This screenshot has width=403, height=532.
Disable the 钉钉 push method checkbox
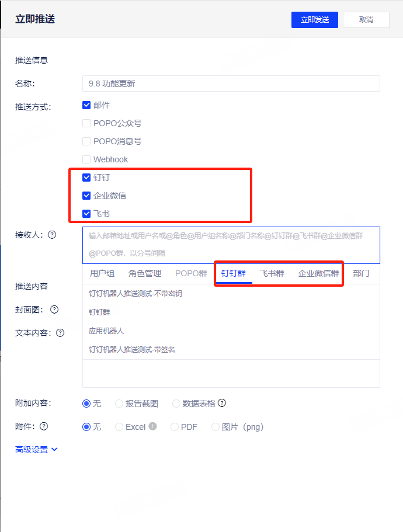tap(86, 178)
